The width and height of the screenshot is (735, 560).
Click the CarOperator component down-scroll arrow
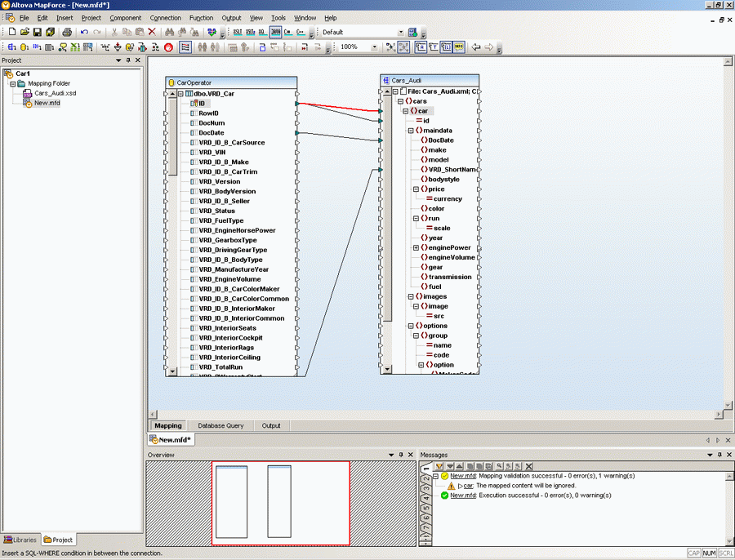tap(172, 371)
